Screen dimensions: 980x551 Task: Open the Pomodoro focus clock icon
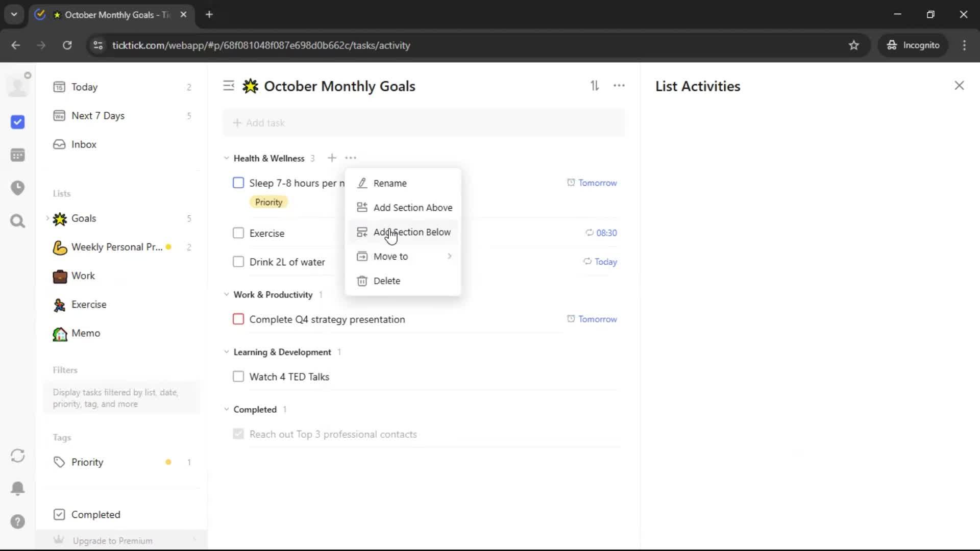[18, 188]
